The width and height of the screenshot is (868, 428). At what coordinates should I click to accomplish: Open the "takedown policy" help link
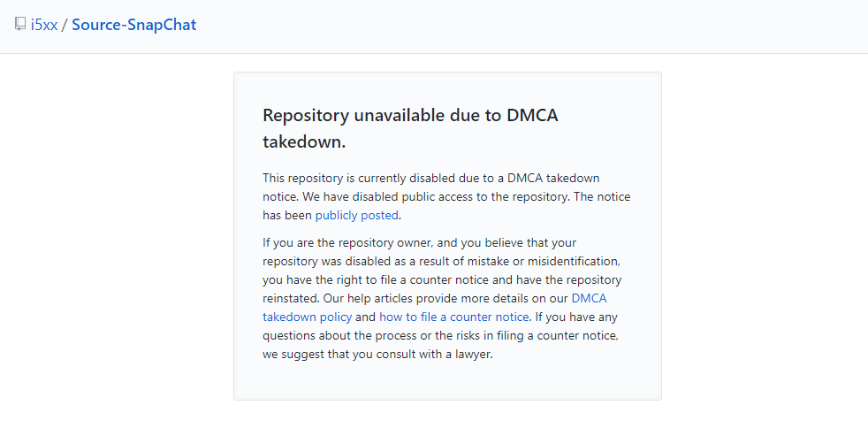pyautogui.click(x=308, y=317)
